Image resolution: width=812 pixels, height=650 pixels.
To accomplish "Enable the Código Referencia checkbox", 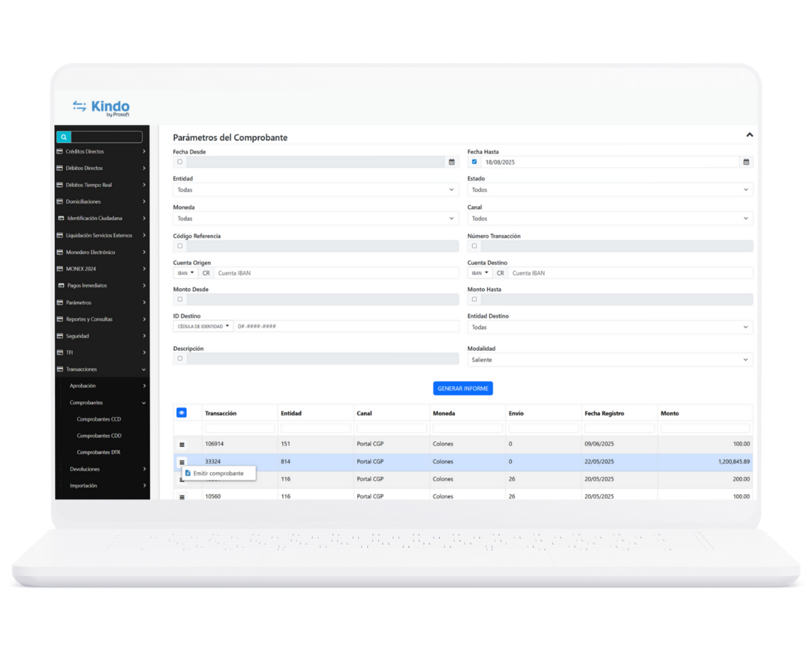I will (180, 246).
